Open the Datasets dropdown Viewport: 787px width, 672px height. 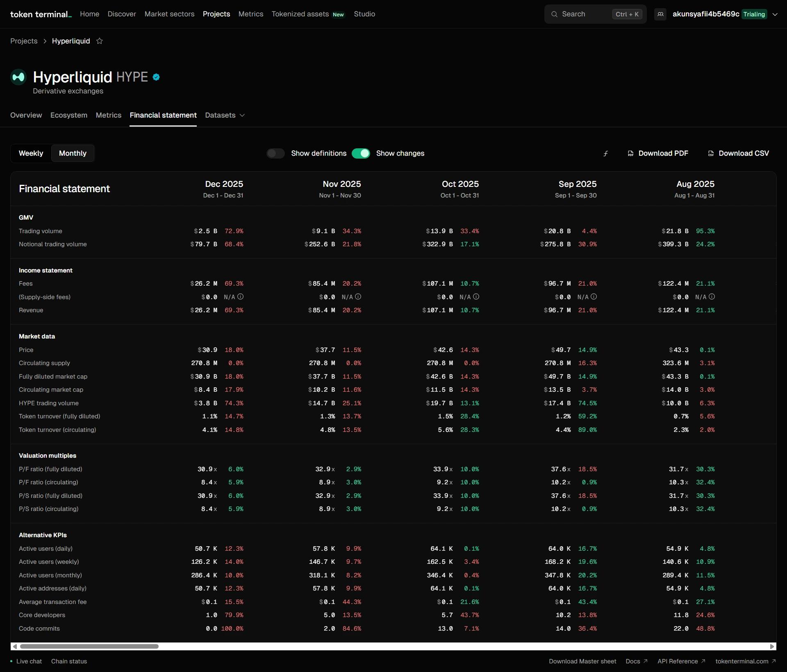225,116
